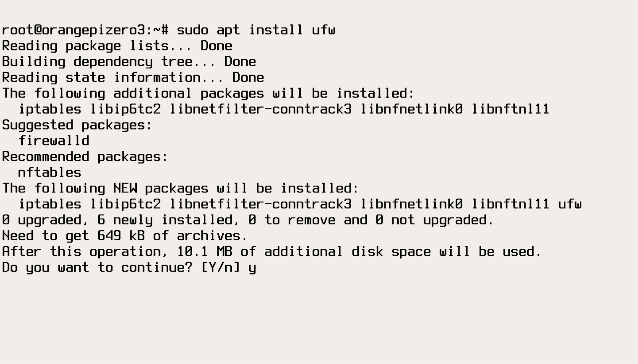Click the typed 'y' answer after the prompt
The image size is (638, 364).
click(252, 268)
